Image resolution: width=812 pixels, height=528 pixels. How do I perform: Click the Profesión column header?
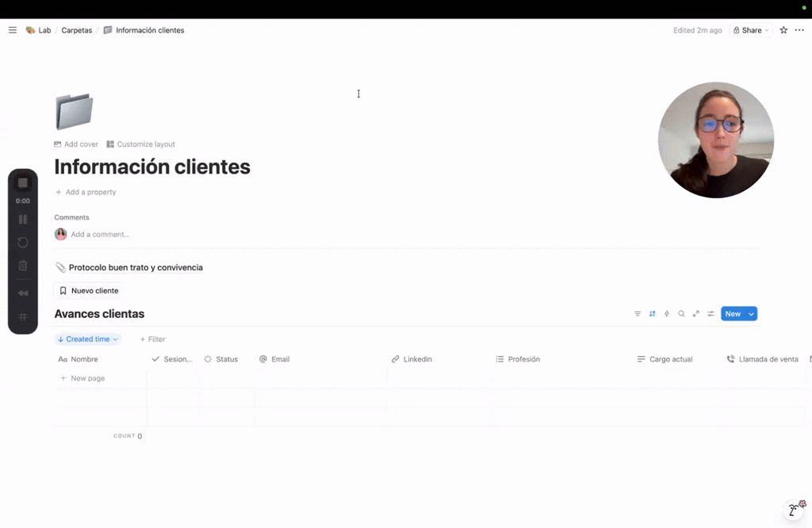tap(518, 359)
